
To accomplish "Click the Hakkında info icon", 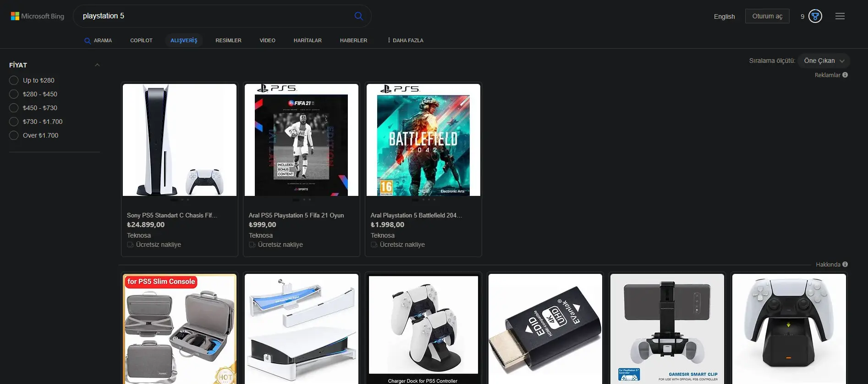I will click(x=845, y=264).
